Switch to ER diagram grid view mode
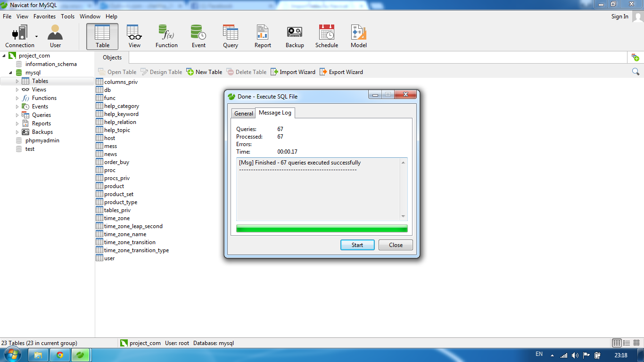The image size is (644, 362). pyautogui.click(x=636, y=343)
